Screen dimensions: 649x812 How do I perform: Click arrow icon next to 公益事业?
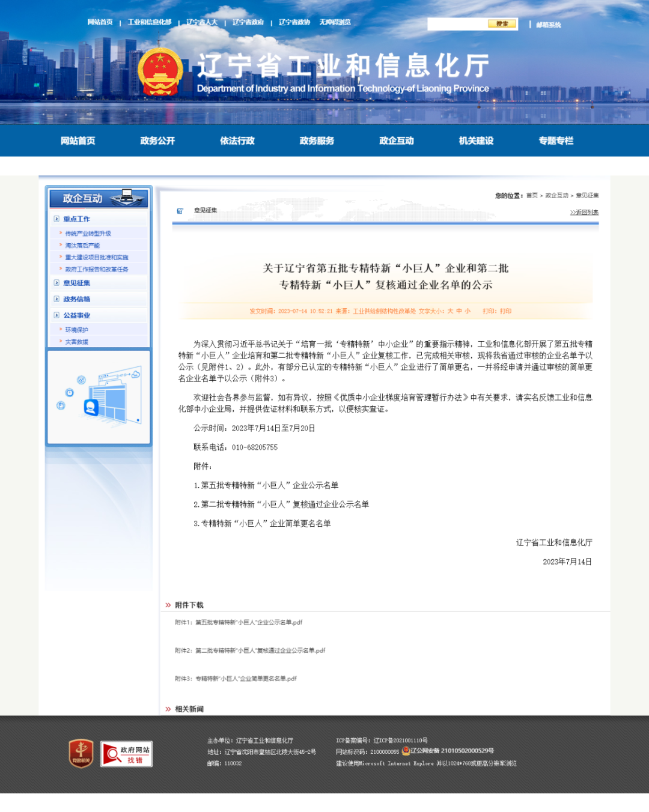[56, 315]
